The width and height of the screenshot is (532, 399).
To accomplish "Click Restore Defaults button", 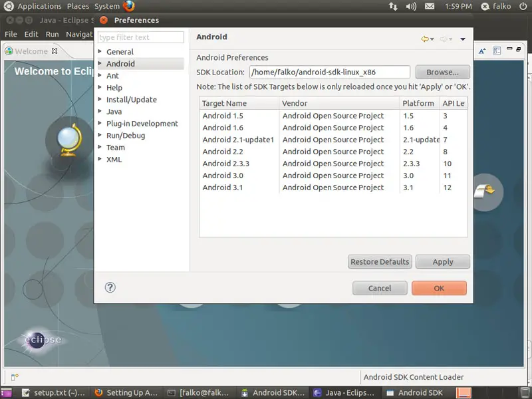I will coord(380,261).
